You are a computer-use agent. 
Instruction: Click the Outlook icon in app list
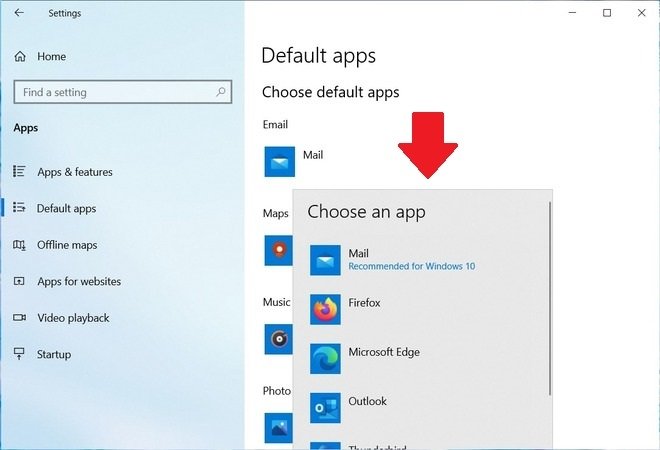(x=325, y=408)
